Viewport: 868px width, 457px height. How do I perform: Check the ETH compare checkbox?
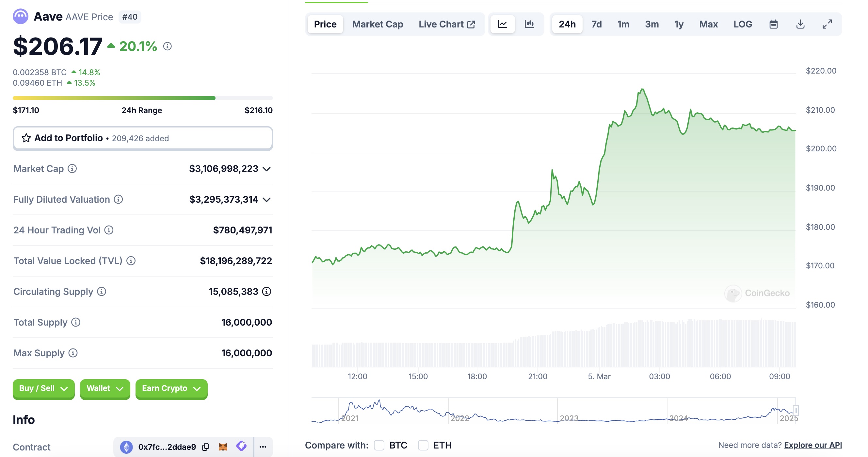(x=423, y=445)
